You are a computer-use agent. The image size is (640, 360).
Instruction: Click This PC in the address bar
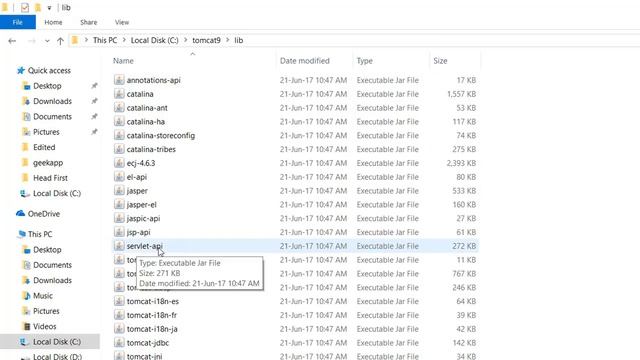click(105, 40)
